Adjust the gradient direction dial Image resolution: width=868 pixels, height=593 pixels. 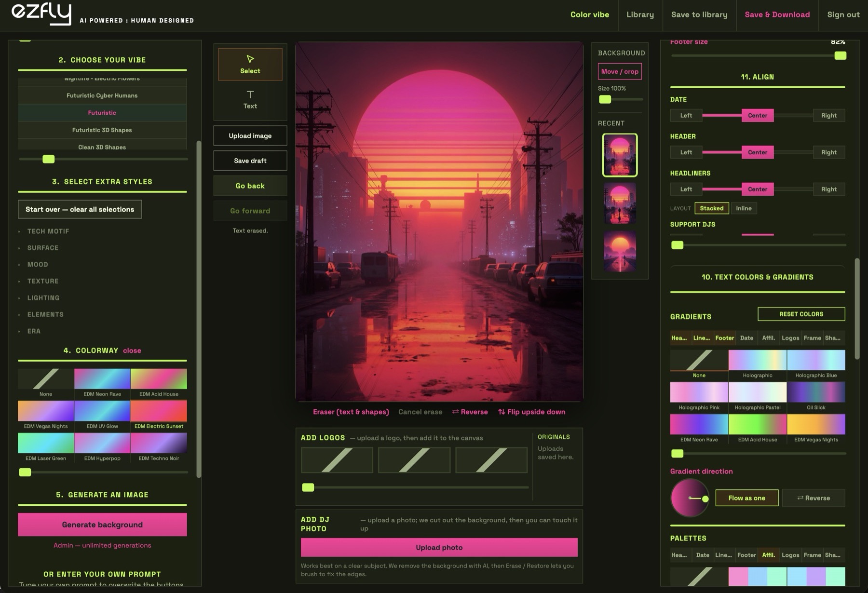[690, 498]
